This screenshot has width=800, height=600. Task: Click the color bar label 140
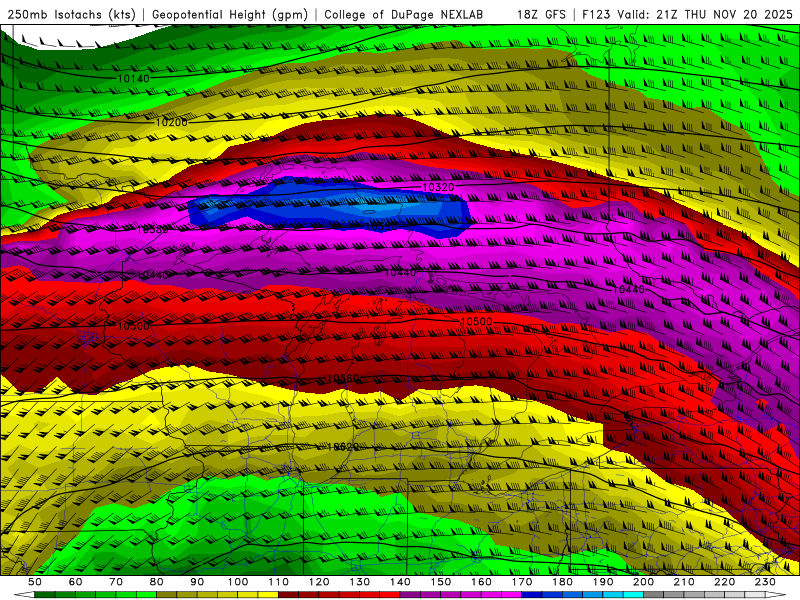click(401, 582)
